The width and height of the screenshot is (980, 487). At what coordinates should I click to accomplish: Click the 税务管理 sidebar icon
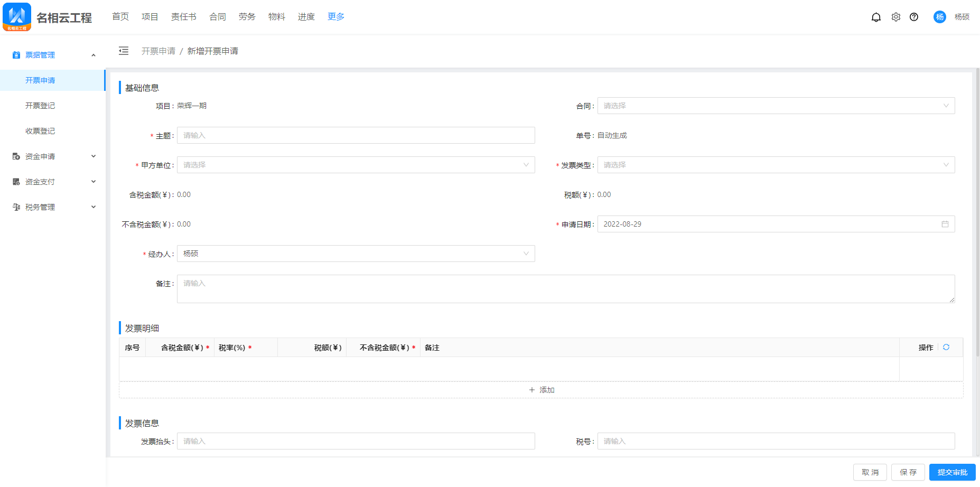pyautogui.click(x=16, y=207)
